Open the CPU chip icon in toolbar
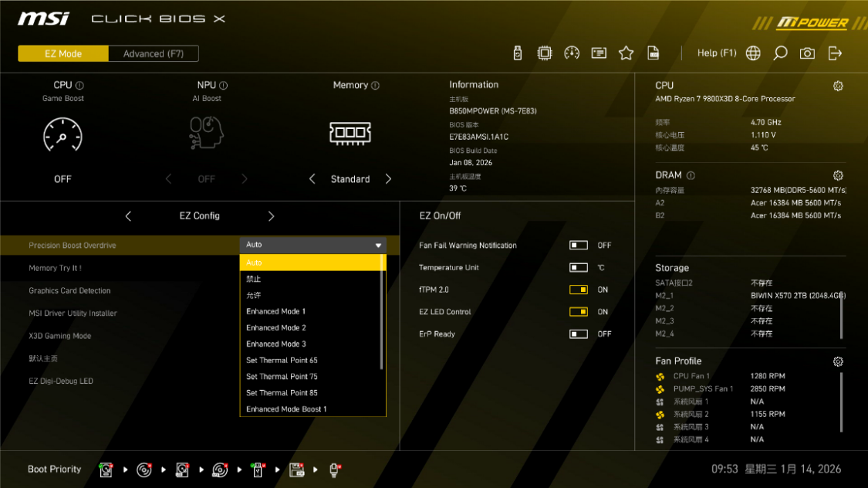This screenshot has width=868, height=488. (x=544, y=53)
